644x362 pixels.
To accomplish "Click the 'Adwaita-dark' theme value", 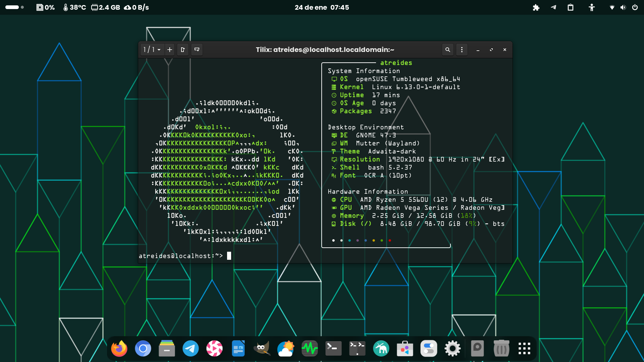I will 392,152.
